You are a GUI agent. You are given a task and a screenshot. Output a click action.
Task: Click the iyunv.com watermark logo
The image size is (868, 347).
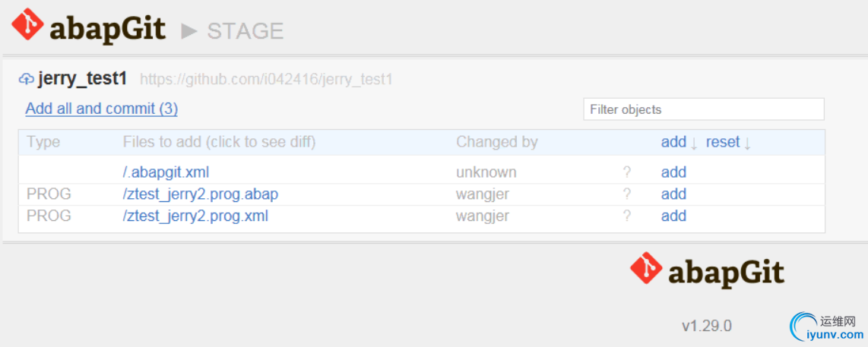(x=826, y=328)
